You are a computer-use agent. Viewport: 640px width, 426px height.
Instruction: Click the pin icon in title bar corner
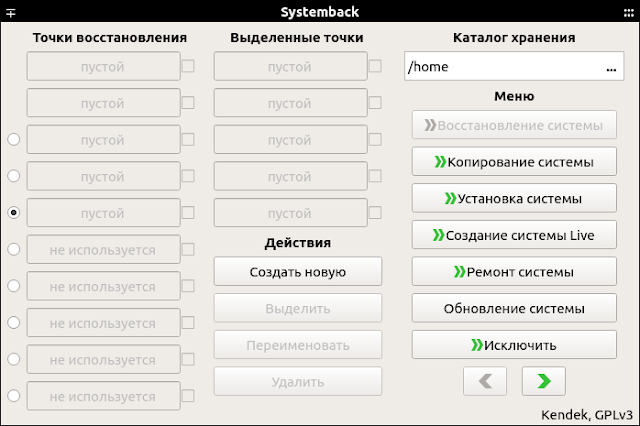(x=11, y=13)
